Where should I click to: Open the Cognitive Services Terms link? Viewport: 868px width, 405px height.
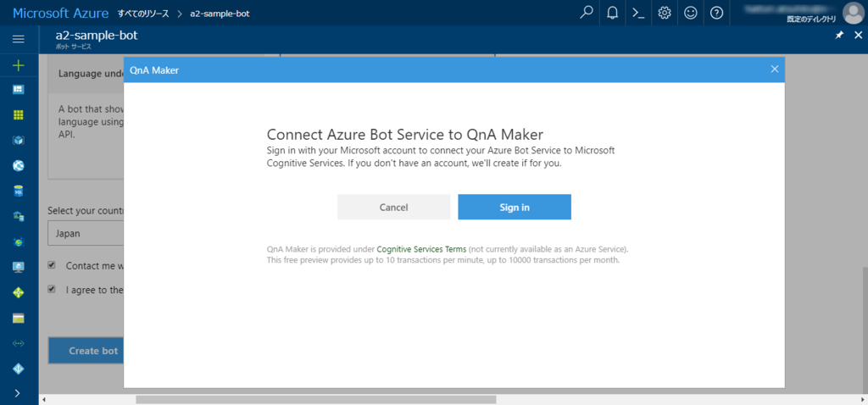click(421, 250)
